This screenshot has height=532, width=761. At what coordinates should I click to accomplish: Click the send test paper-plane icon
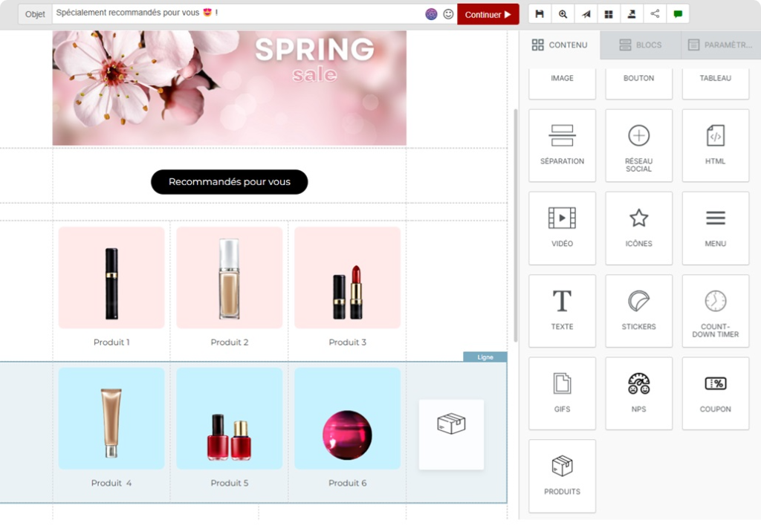(586, 14)
